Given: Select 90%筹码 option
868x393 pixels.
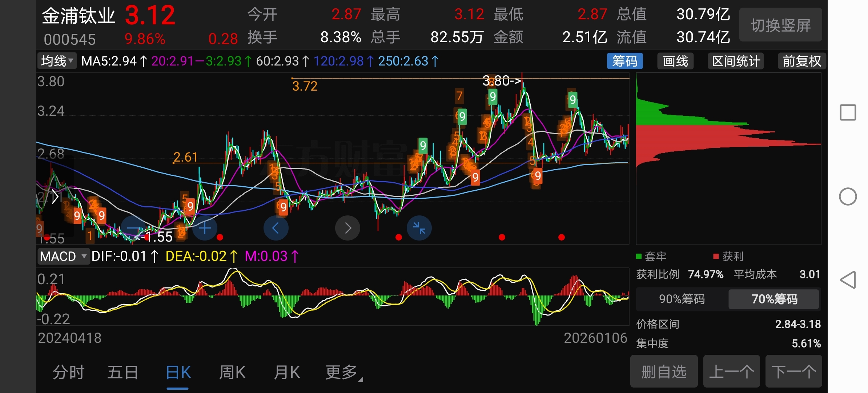Looking at the screenshot, I should pos(682,299).
